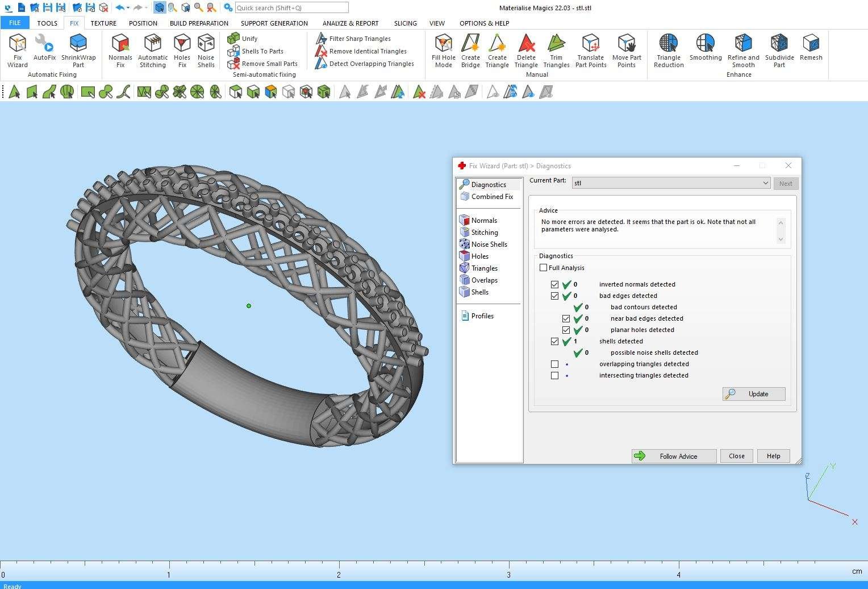This screenshot has width=868, height=589.
Task: Check overlapping triangles detected option
Action: point(555,364)
